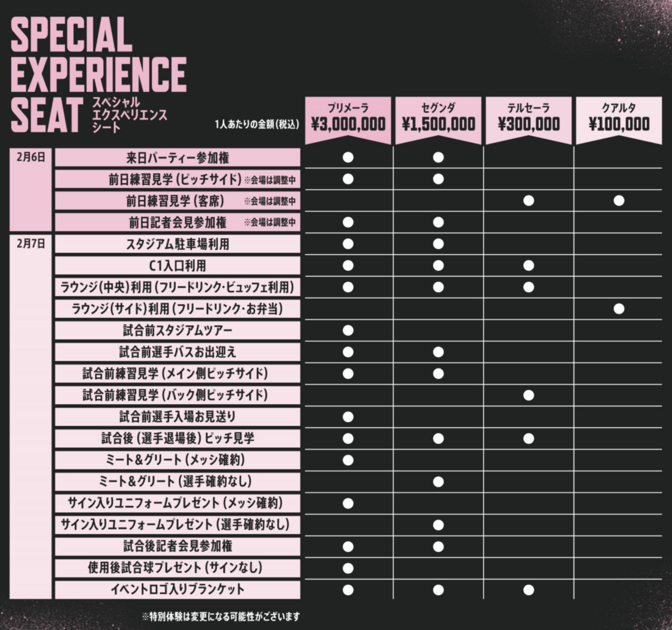Click プリメーラ dot for 使用後試合球プレゼント
The height and width of the screenshot is (630, 672).
click(348, 568)
